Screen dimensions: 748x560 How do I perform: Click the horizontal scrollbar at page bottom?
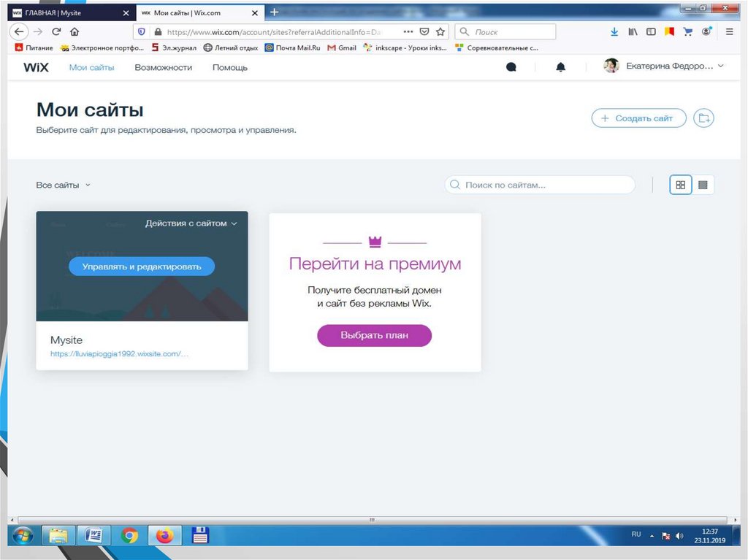point(372,520)
